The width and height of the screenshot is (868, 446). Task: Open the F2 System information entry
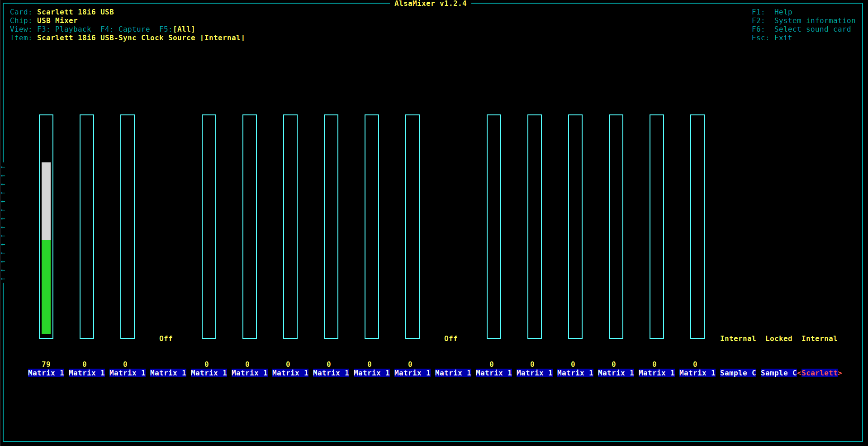click(803, 21)
